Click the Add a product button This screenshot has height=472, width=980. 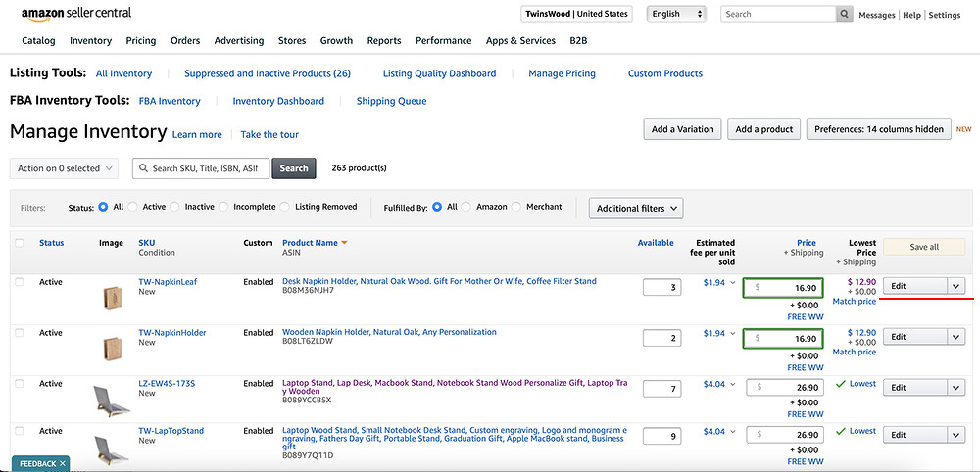(x=763, y=129)
